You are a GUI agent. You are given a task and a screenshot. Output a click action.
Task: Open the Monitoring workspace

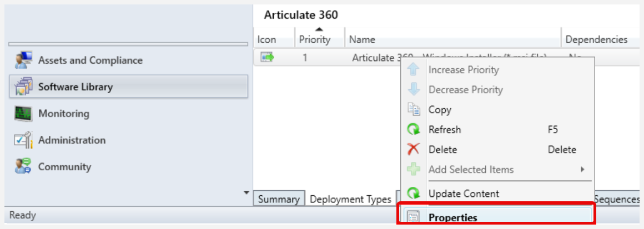tap(128, 113)
